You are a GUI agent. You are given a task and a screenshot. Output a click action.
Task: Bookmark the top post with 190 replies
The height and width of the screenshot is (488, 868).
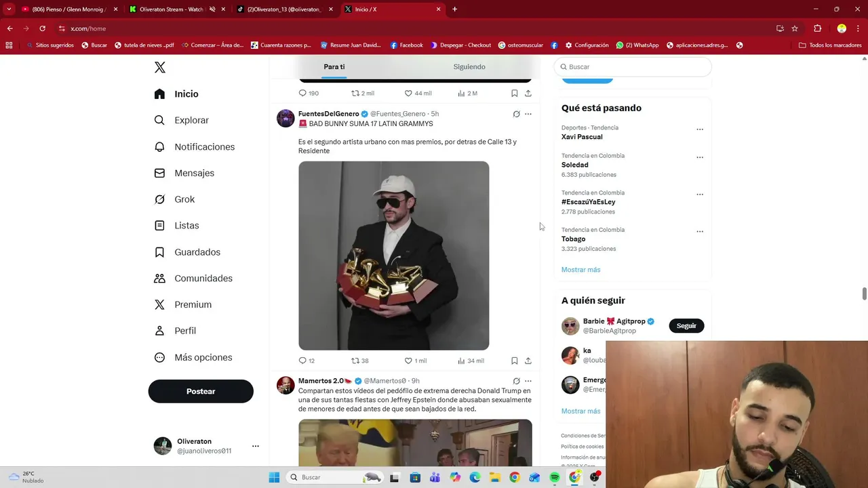(514, 94)
